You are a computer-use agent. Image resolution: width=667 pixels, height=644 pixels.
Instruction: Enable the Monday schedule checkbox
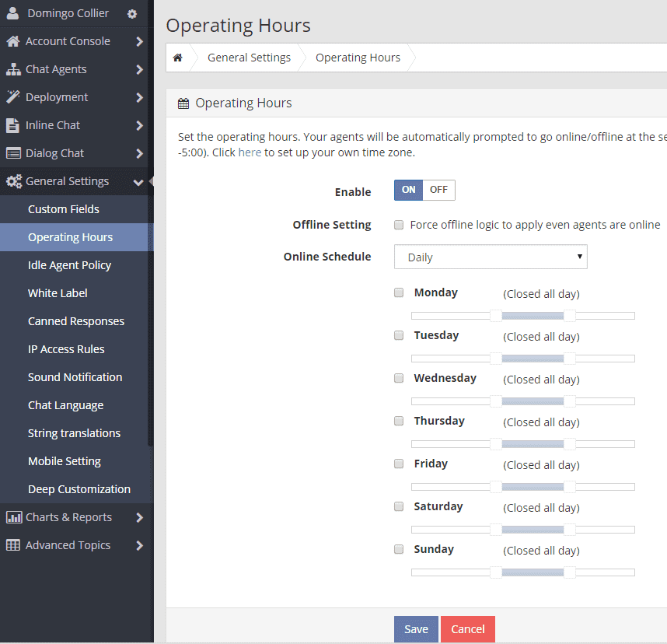click(x=399, y=292)
